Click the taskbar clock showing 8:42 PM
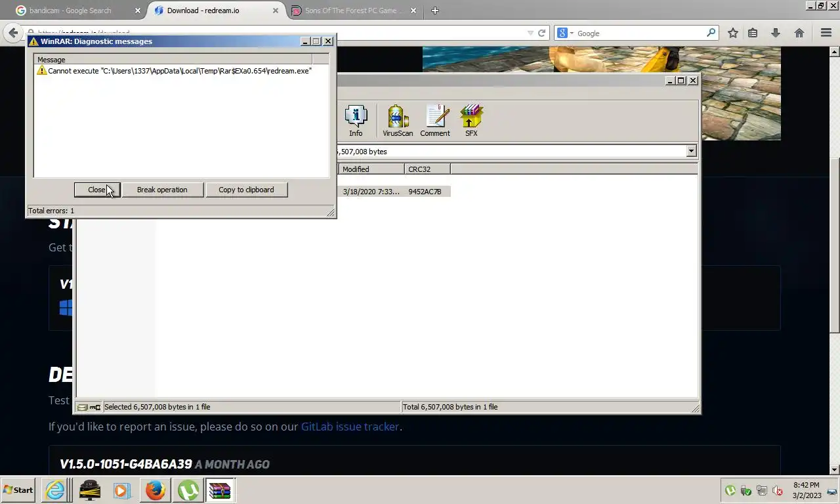 [x=807, y=485]
